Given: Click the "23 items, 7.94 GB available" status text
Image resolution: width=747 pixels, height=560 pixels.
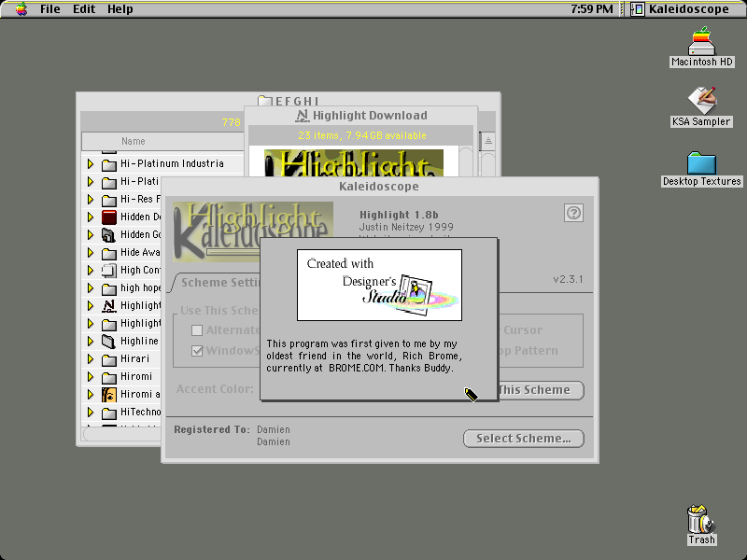Looking at the screenshot, I should click(x=362, y=135).
